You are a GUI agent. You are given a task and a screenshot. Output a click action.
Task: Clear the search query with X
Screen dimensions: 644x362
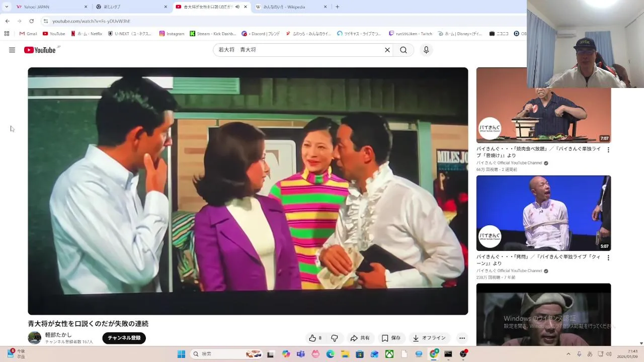387,50
